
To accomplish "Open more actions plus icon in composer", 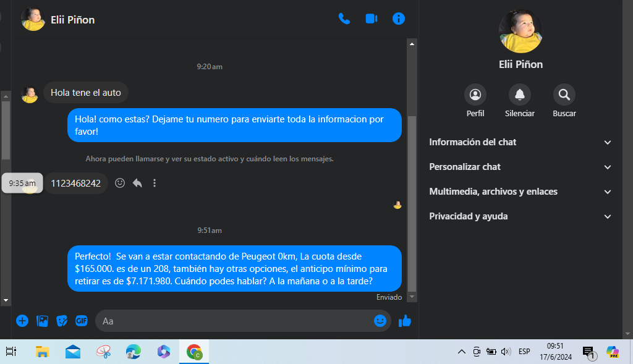I will (x=22, y=321).
